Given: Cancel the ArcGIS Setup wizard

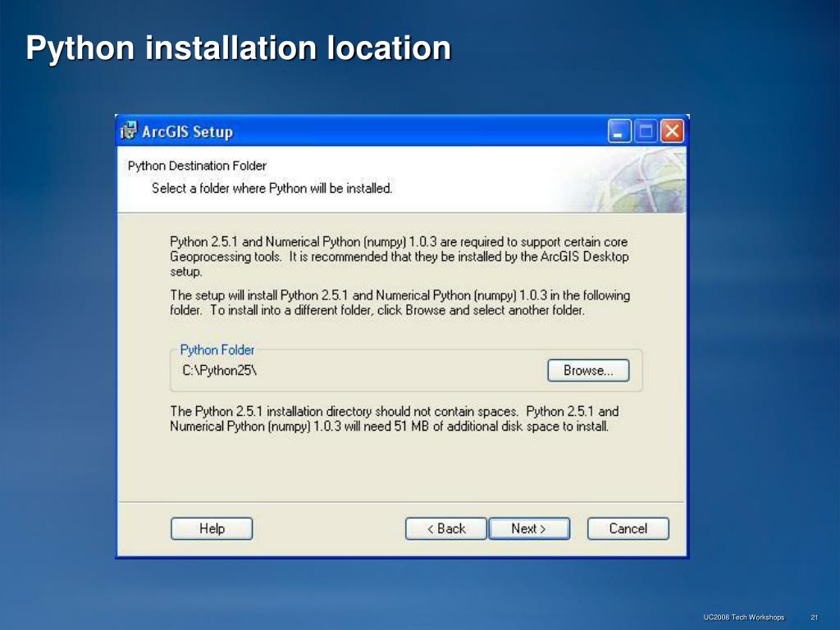Looking at the screenshot, I should pyautogui.click(x=628, y=528).
